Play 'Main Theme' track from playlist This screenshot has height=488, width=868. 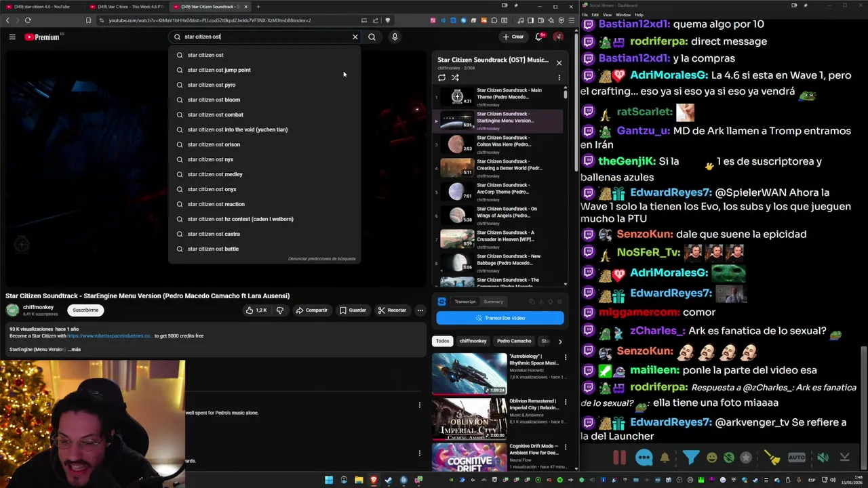pos(498,97)
